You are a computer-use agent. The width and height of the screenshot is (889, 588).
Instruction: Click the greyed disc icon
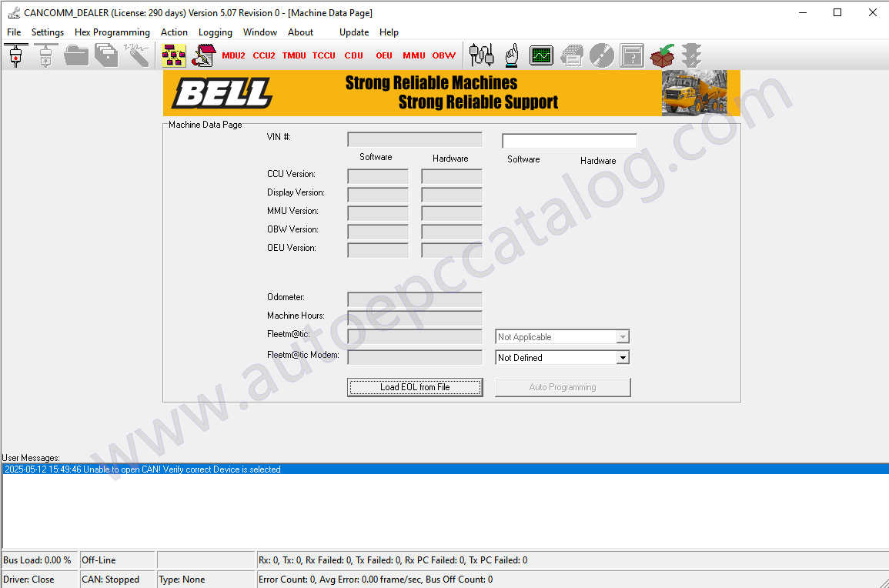point(602,55)
